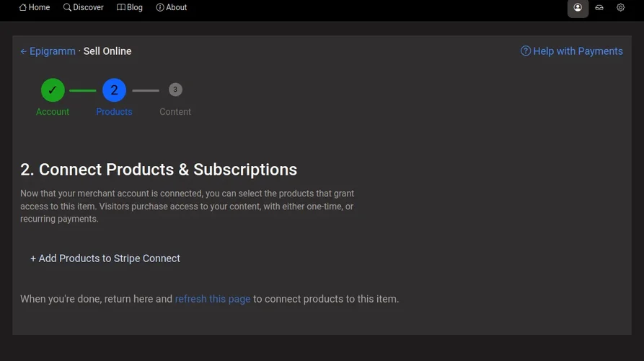
Task: Open the settings gear icon
Action: (620, 8)
